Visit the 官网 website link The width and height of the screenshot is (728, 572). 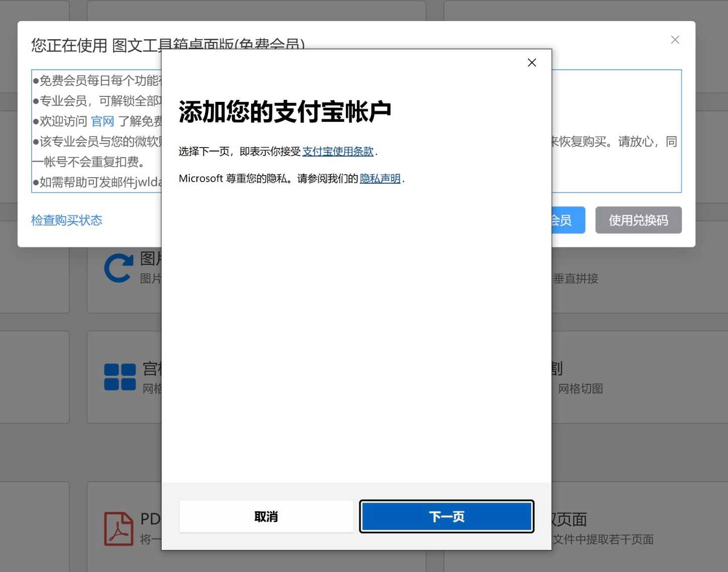(x=102, y=121)
